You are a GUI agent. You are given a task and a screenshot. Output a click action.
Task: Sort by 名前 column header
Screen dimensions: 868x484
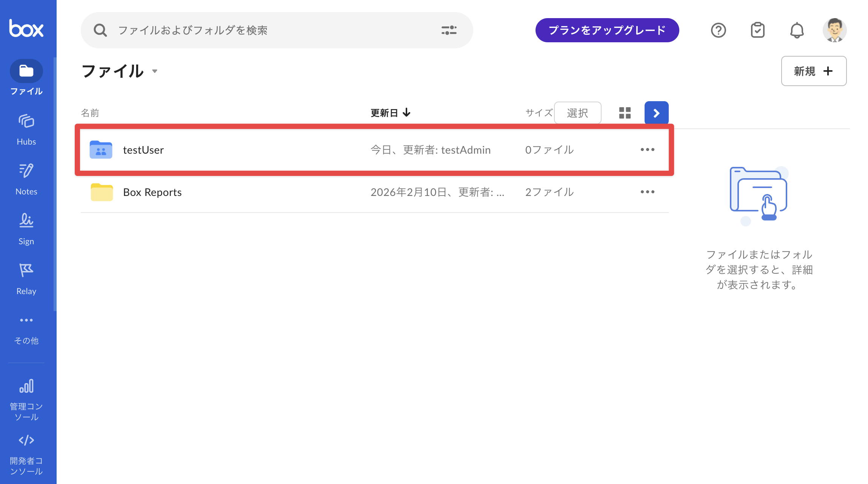click(90, 113)
